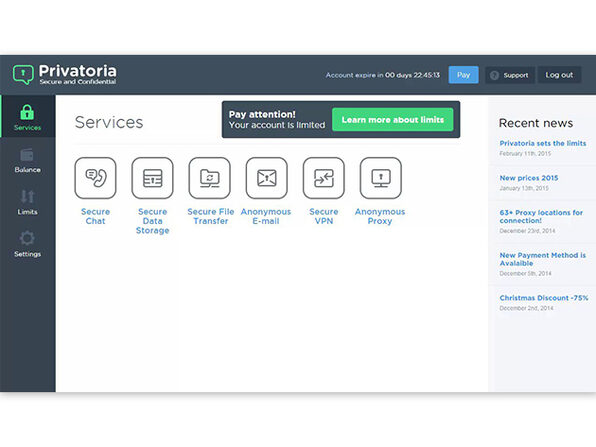596x447 pixels.
Task: Open the Services padlock sidebar icon
Action: coord(27,112)
